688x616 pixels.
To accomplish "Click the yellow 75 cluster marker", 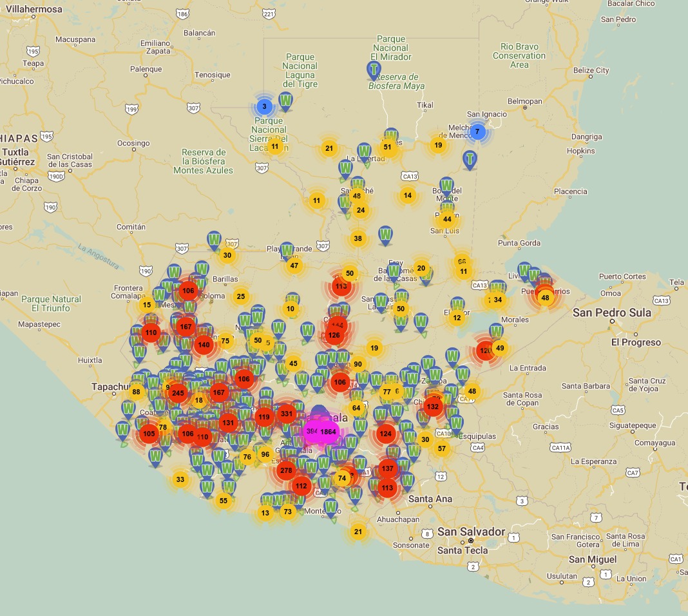I will pos(225,341).
